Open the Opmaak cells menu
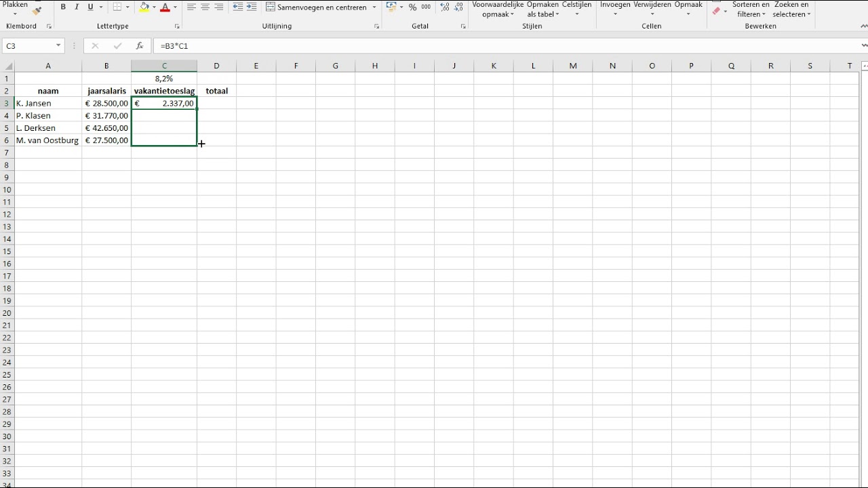 (x=688, y=9)
